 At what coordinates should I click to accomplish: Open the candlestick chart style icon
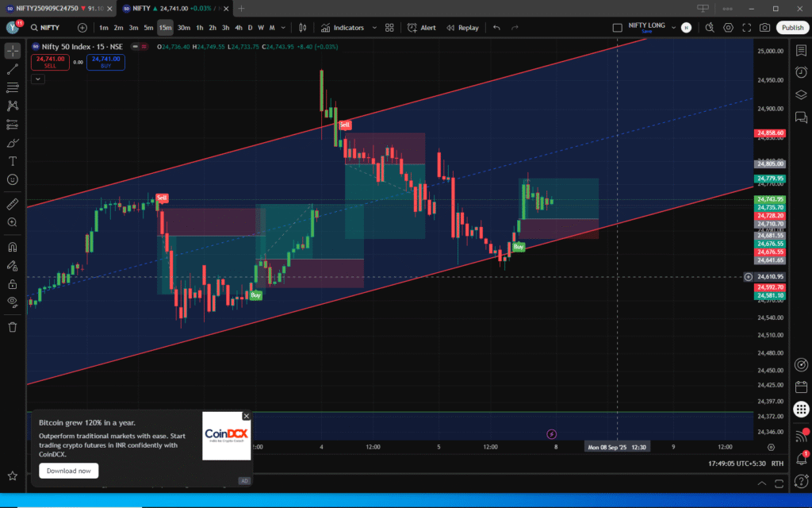302,28
